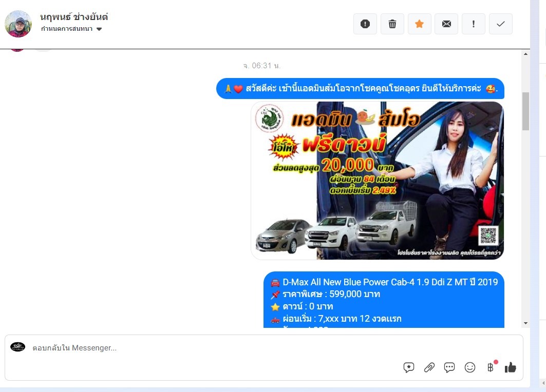
Task: Mark conversation unread with envelope icon
Action: click(446, 24)
